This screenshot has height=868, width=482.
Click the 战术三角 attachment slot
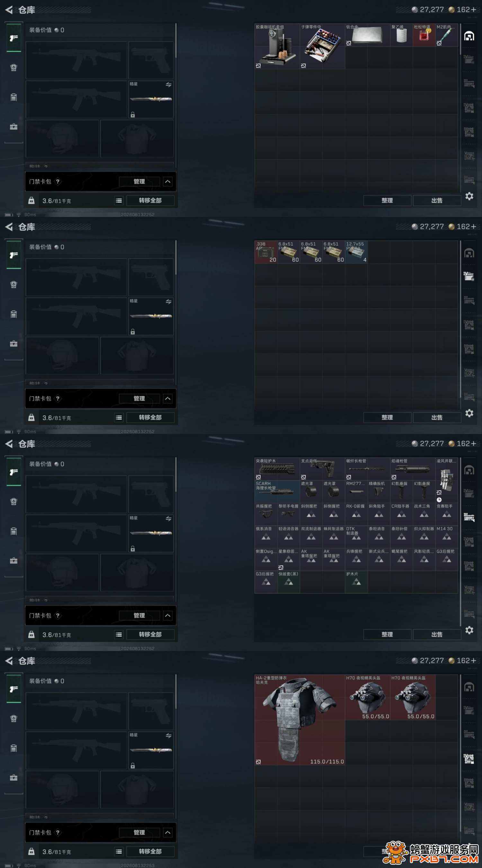click(x=424, y=514)
